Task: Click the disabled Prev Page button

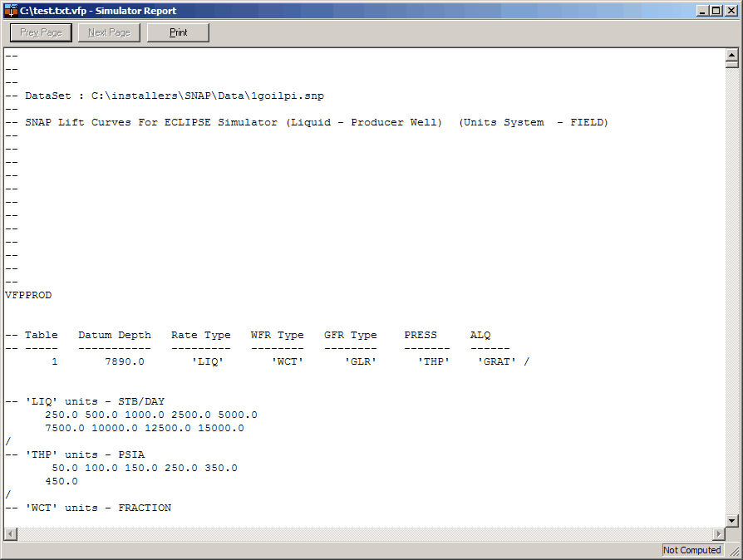Action: coord(40,32)
